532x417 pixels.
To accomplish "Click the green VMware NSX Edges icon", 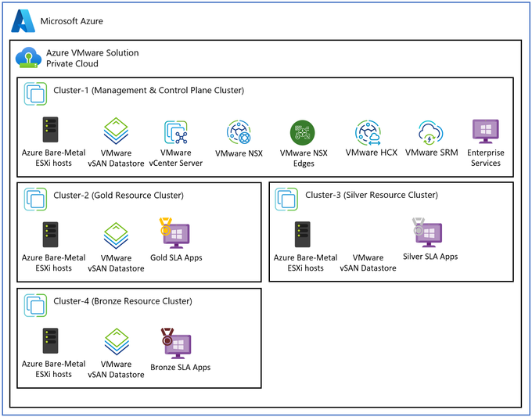I will pyautogui.click(x=302, y=132).
